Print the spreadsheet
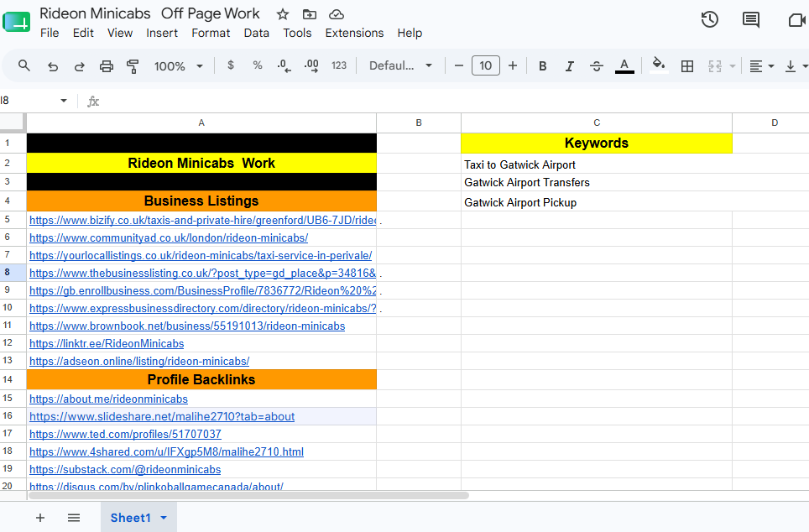 click(x=107, y=66)
